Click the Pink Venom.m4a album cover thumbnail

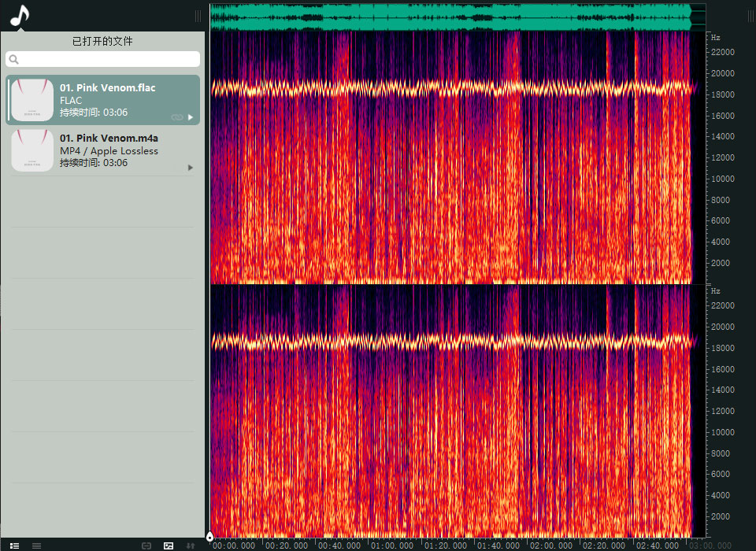tap(32, 150)
